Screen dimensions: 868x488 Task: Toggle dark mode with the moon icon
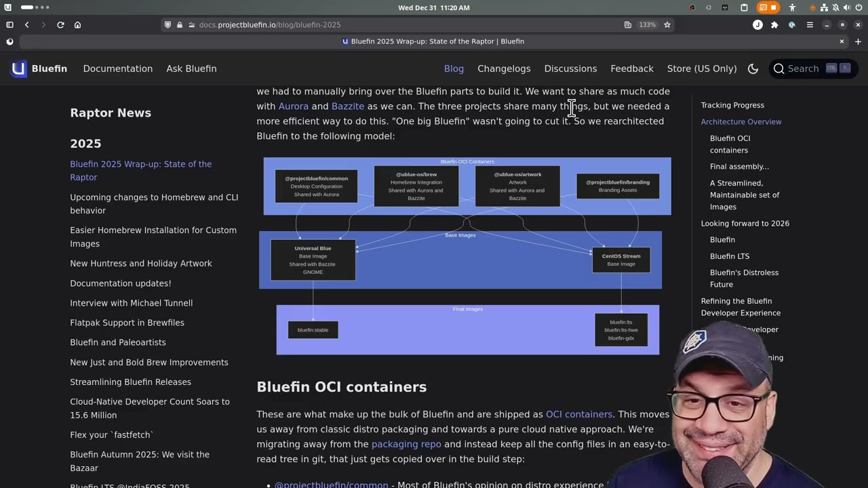click(753, 68)
